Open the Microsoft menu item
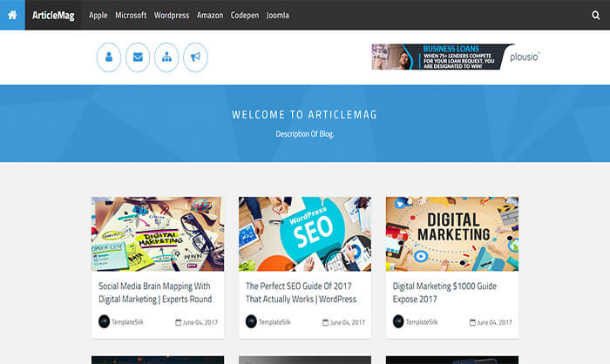This screenshot has height=364, width=610. pyautogui.click(x=131, y=15)
